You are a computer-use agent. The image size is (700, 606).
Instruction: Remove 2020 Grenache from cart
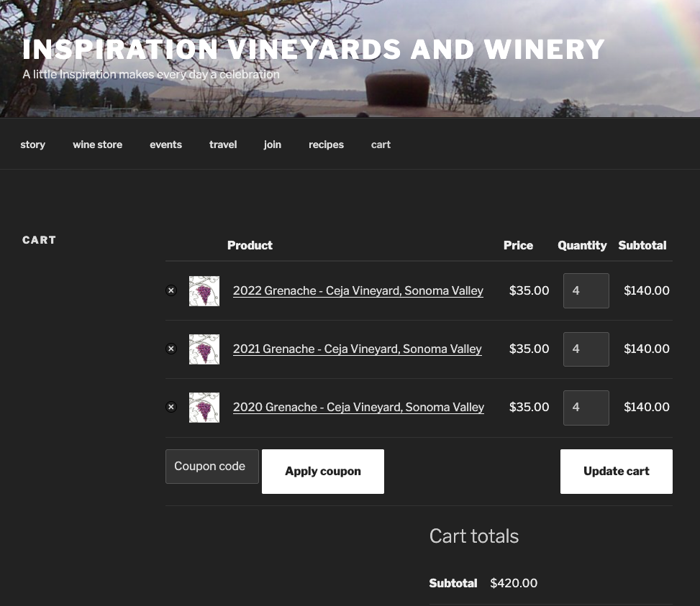point(171,407)
